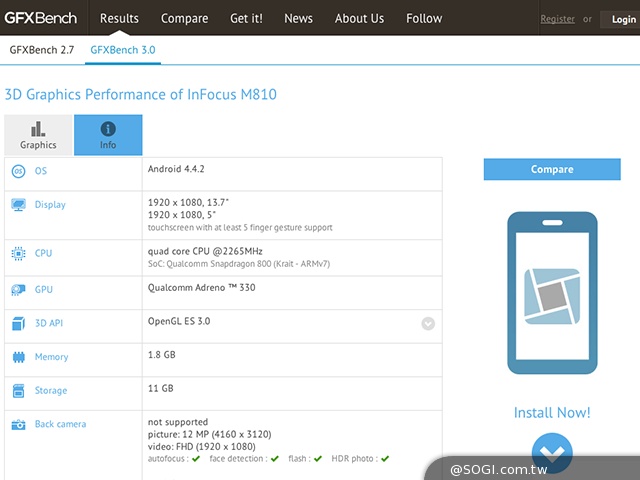Click the 3D API cube icon
Image resolution: width=640 pixels, height=480 pixels.
point(18,323)
